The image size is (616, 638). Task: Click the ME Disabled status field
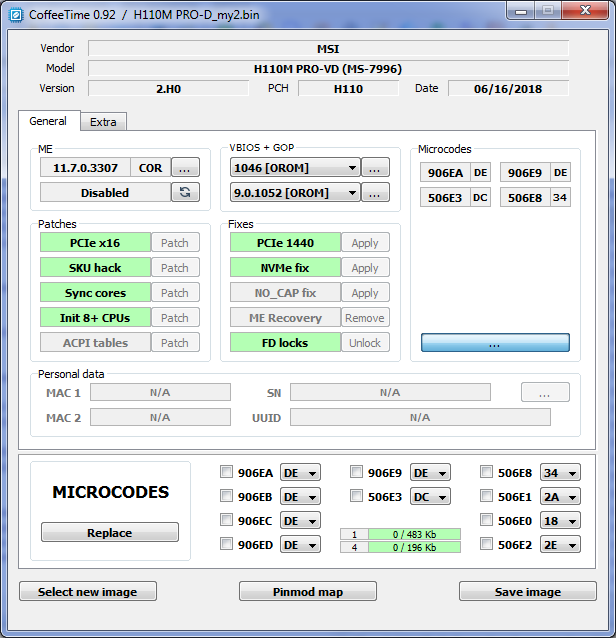(x=105, y=192)
